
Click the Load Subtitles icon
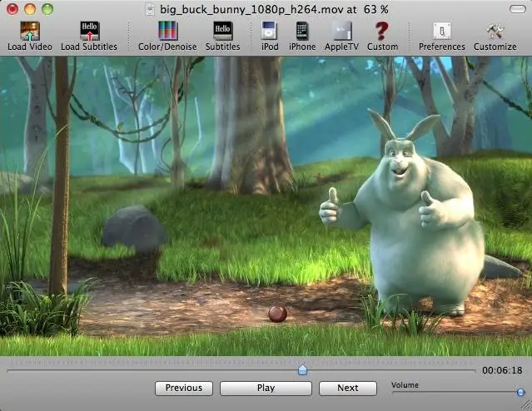(x=89, y=37)
